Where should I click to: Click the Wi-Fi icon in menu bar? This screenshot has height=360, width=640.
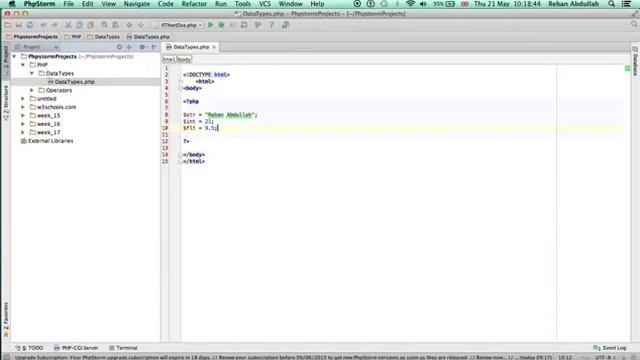pos(410,4)
